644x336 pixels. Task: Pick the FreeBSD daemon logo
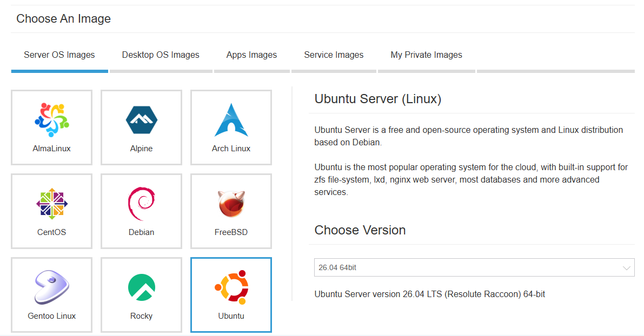tap(231, 204)
